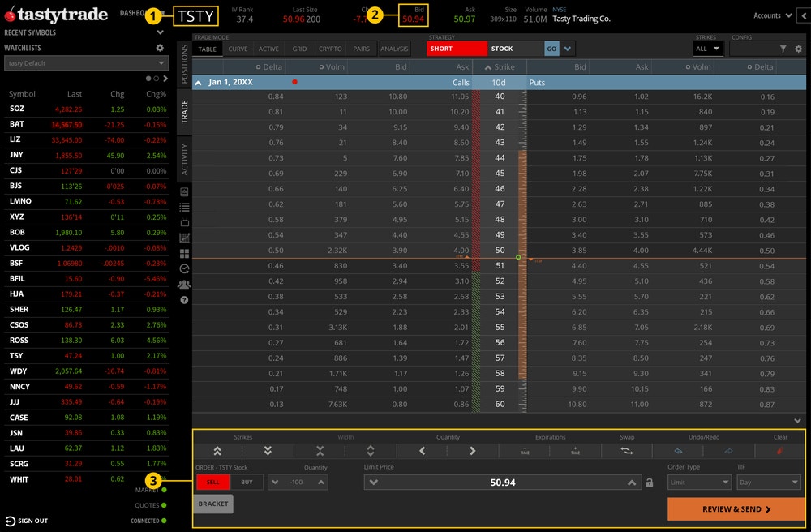Open the graph analysis icon in the sidebar
Viewport: 811px width, 532px height.
click(x=184, y=238)
